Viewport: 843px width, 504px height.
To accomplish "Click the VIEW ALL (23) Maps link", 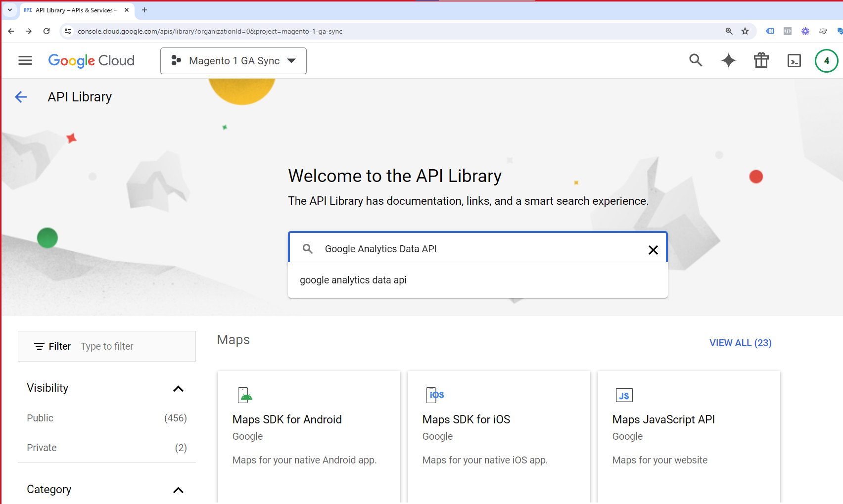I will click(x=740, y=343).
